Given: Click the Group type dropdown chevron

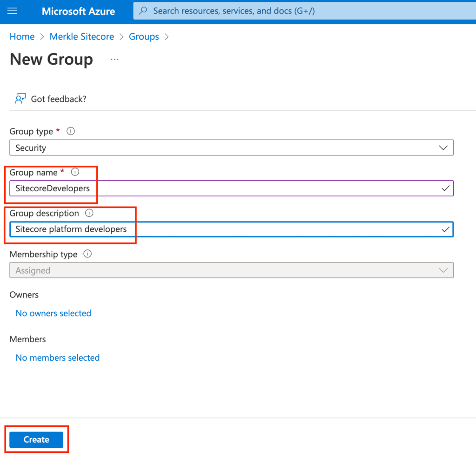Looking at the screenshot, I should coord(443,148).
